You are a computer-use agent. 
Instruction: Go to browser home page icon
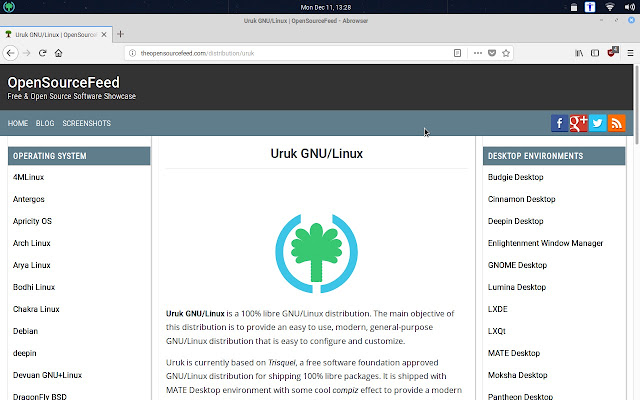pyautogui.click(x=58, y=53)
